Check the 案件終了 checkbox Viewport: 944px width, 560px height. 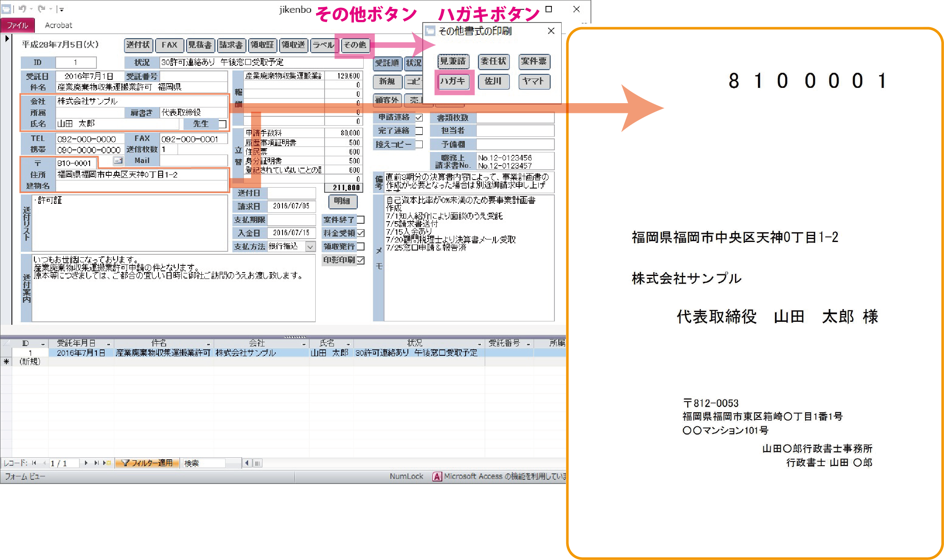[x=361, y=219]
